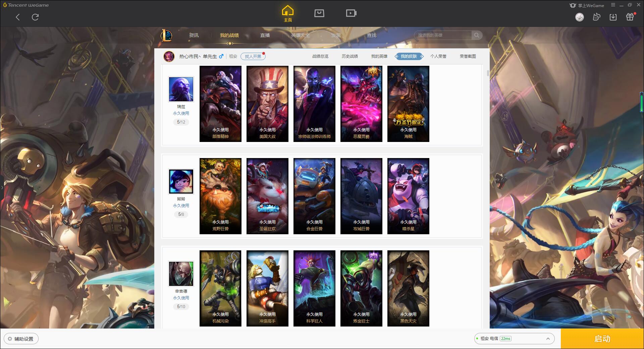
Task: Open the 科学狂人 skin card
Action: pyautogui.click(x=314, y=288)
